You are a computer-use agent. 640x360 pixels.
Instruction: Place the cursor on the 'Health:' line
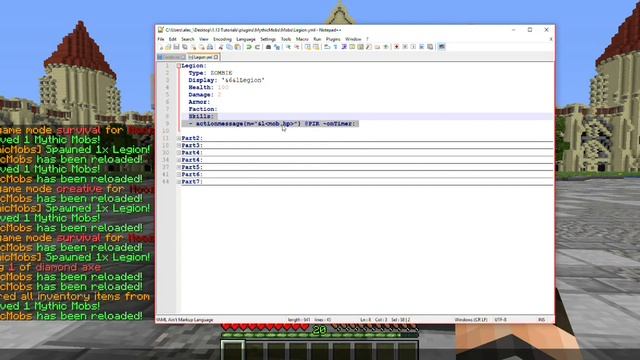click(209, 87)
